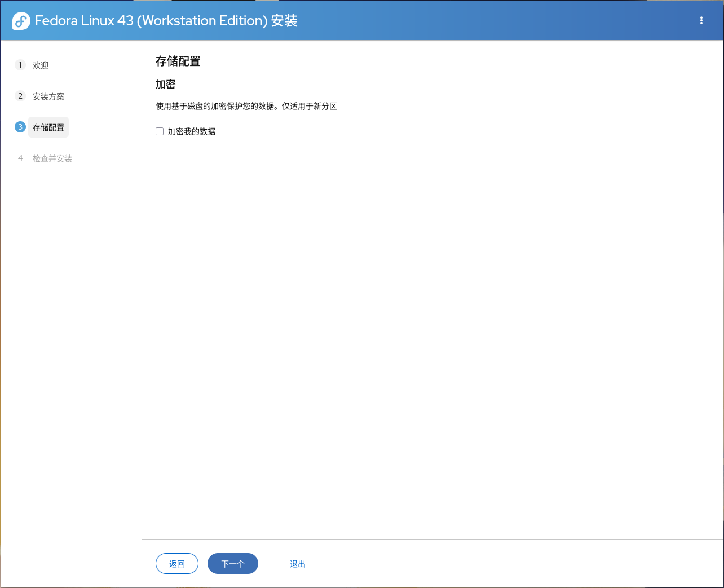Click the Fedora logo in the title bar

pos(20,20)
